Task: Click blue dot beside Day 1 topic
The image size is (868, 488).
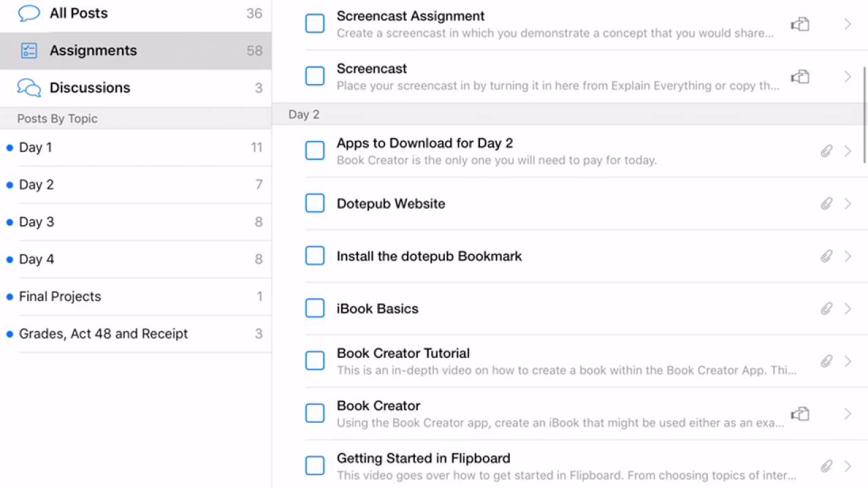Action: point(9,148)
